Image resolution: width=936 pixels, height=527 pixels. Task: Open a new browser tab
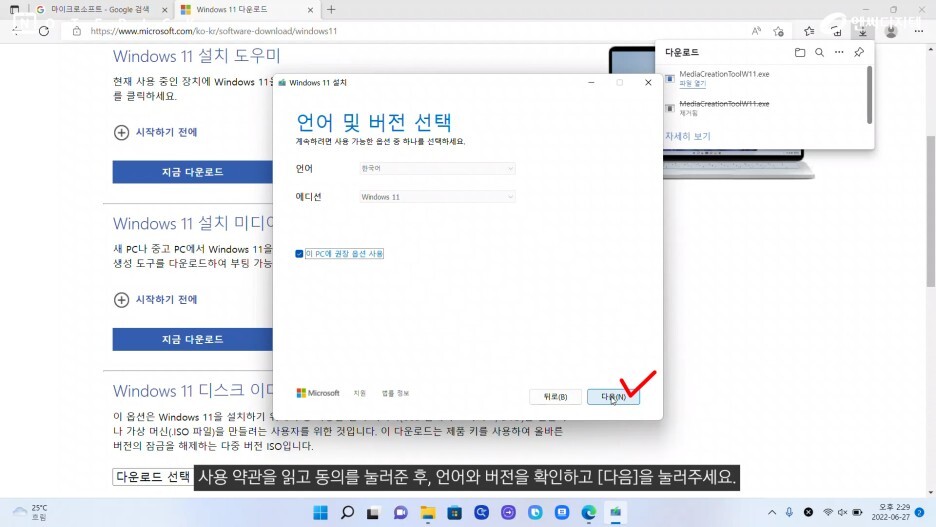click(331, 10)
